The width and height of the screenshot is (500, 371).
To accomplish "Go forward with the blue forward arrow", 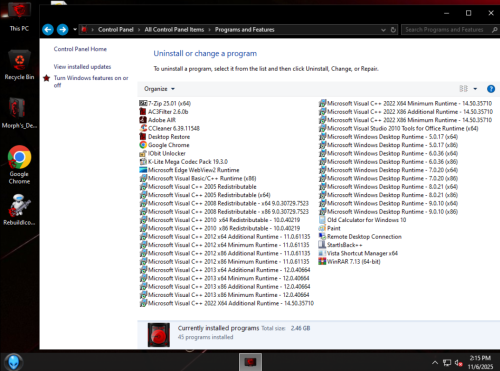I will pyautogui.click(x=62, y=30).
